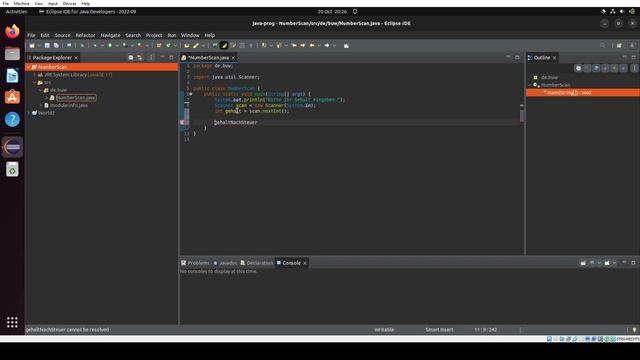
Task: Open the Outline view menu icon
Action: [634, 68]
